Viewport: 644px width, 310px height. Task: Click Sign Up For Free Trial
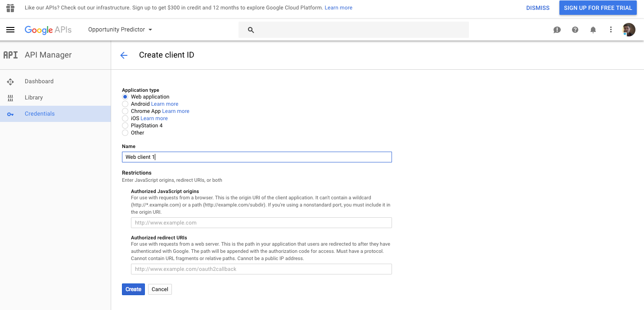click(598, 8)
